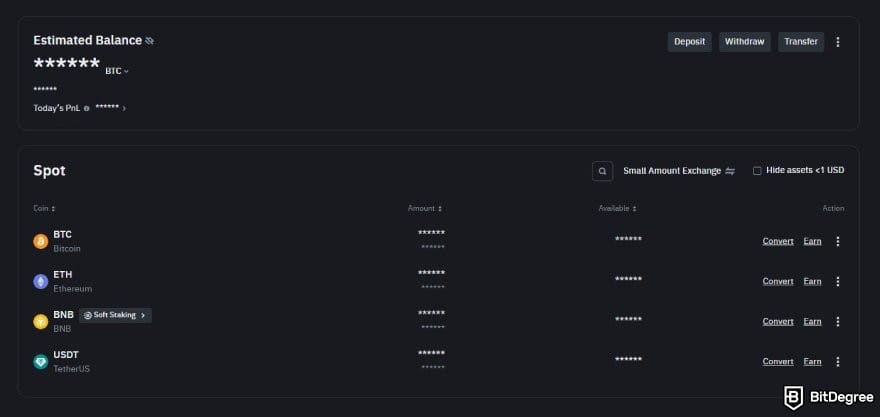Screen dimensions: 880x417
Task: Click the USDT coin name text
Action: [66, 355]
